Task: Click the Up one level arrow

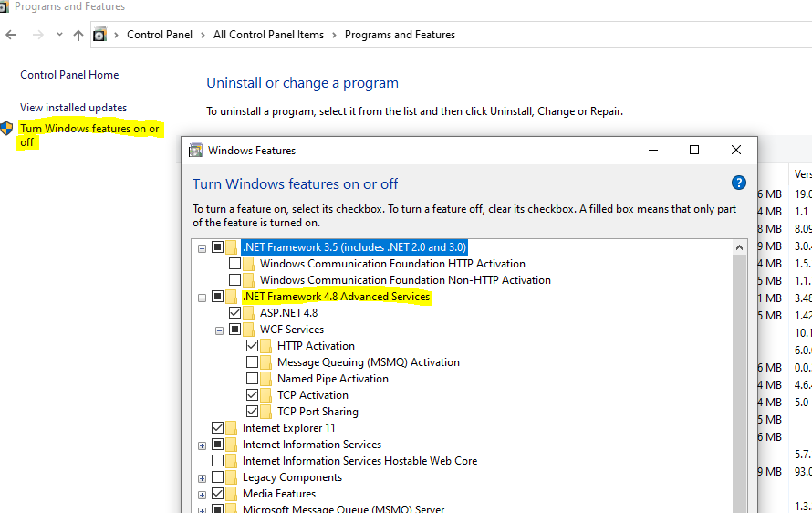Action: (78, 35)
